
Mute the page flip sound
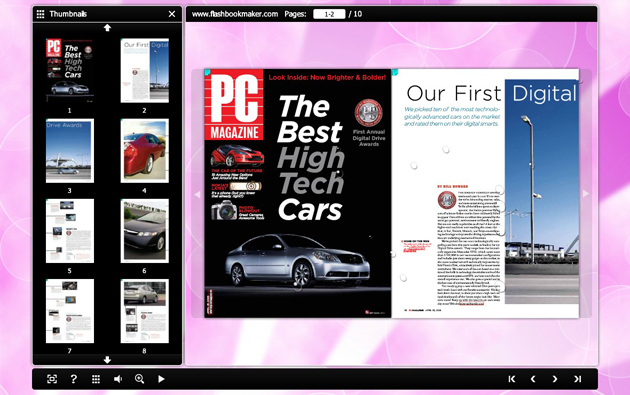[x=118, y=379]
